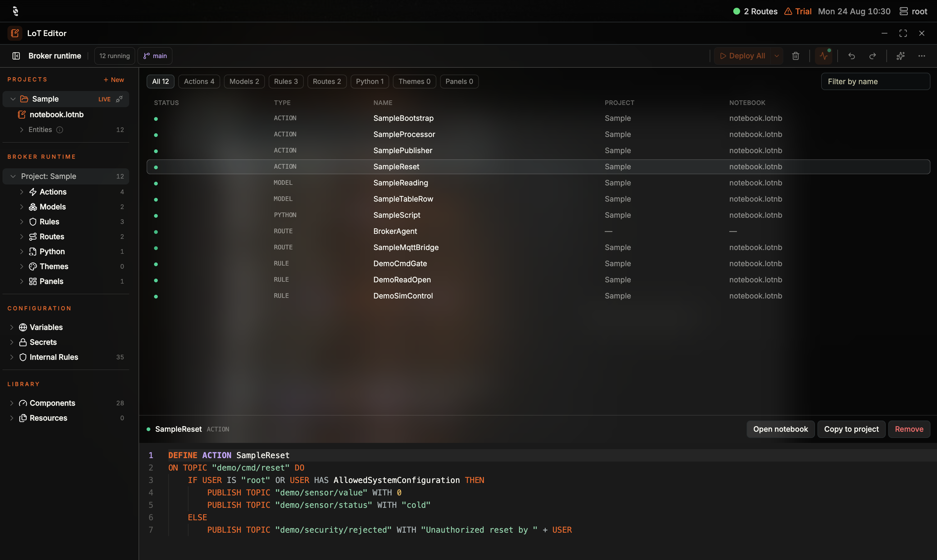Expand the Entities tree node

click(21, 130)
